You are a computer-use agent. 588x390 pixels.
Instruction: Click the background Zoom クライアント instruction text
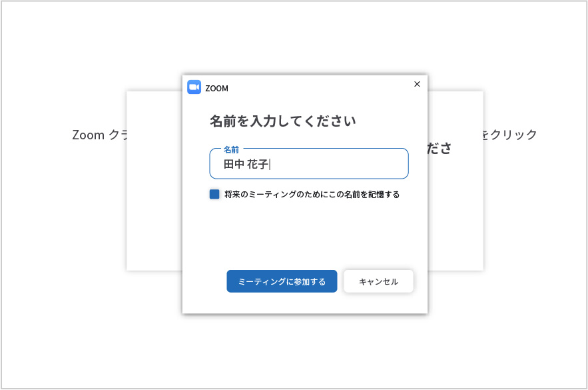pos(100,135)
